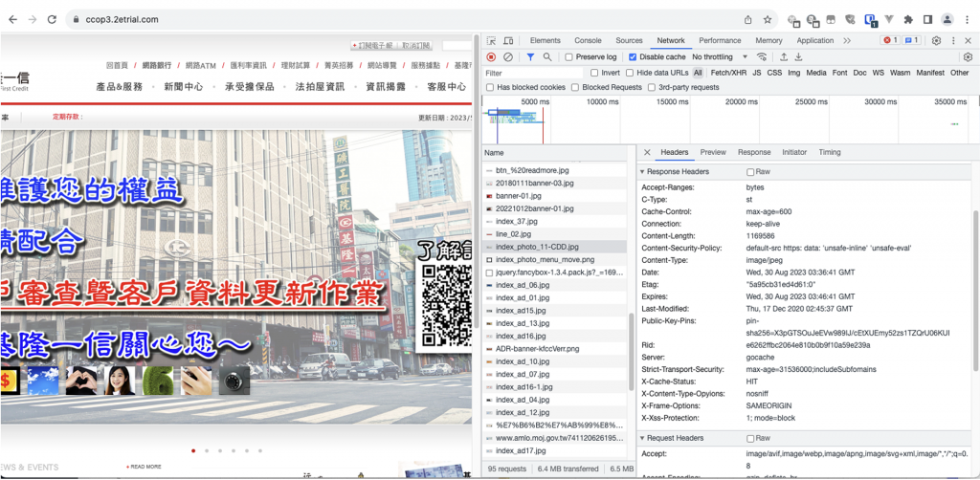The image size is (980, 480).
Task: Bookmark this page with the star icon
Action: [768, 19]
